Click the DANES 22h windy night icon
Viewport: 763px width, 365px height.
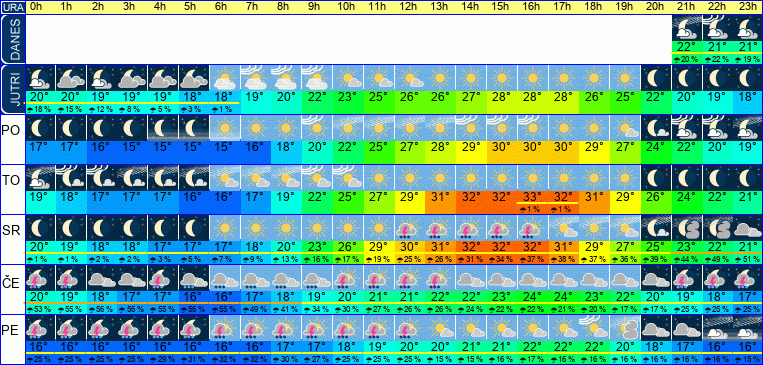point(718,29)
